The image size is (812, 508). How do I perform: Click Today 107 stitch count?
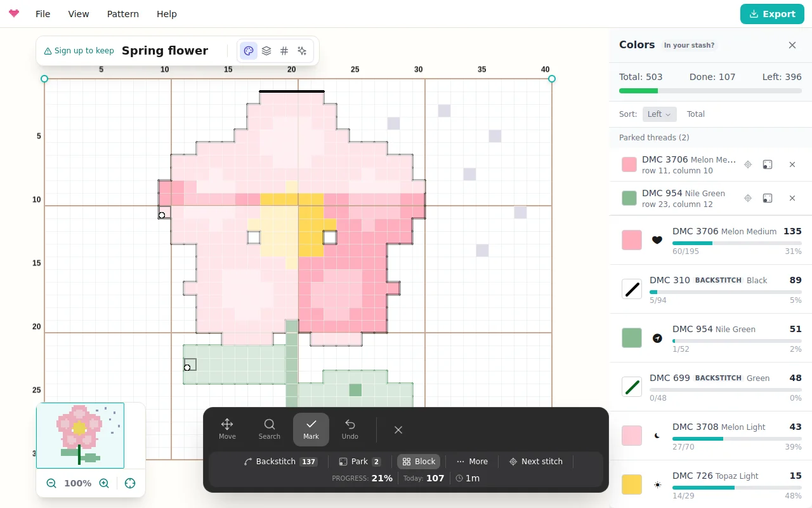click(424, 478)
